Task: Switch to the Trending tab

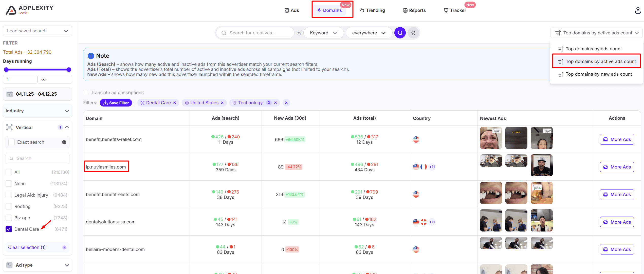Action: [373, 10]
